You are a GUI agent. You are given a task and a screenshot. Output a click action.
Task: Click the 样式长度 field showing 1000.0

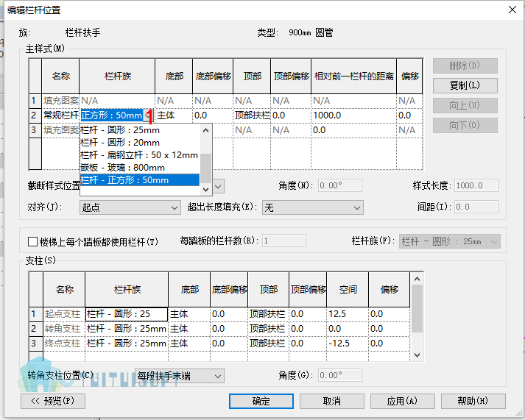476,185
